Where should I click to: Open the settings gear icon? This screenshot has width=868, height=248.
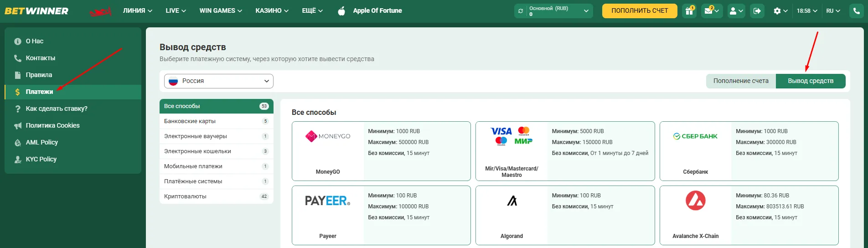(777, 11)
